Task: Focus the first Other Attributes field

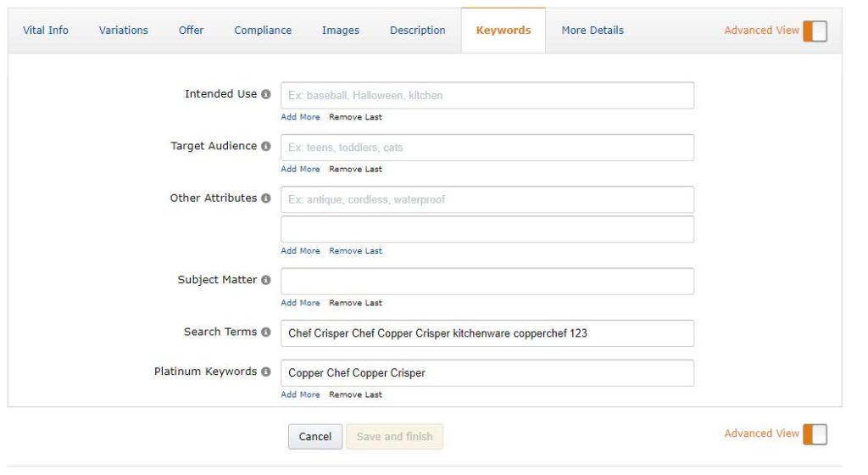Action: [x=487, y=199]
